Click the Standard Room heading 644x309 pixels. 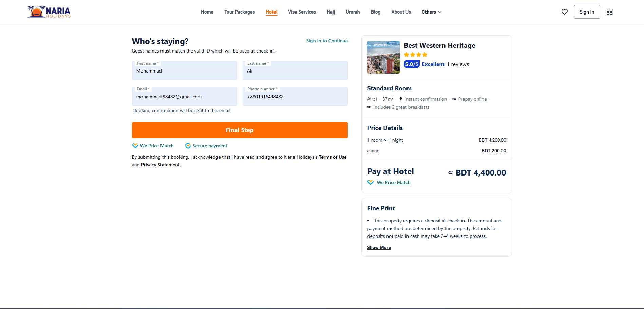(389, 88)
